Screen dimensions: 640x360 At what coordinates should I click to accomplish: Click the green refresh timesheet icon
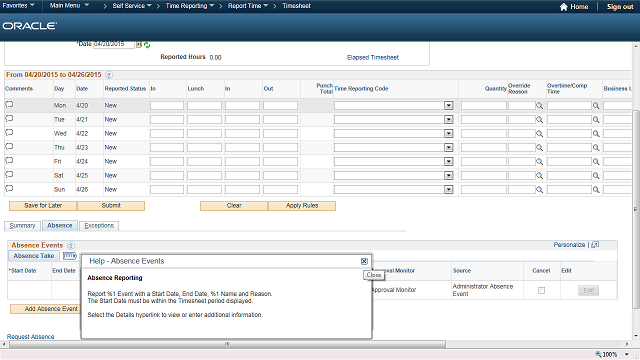147,45
